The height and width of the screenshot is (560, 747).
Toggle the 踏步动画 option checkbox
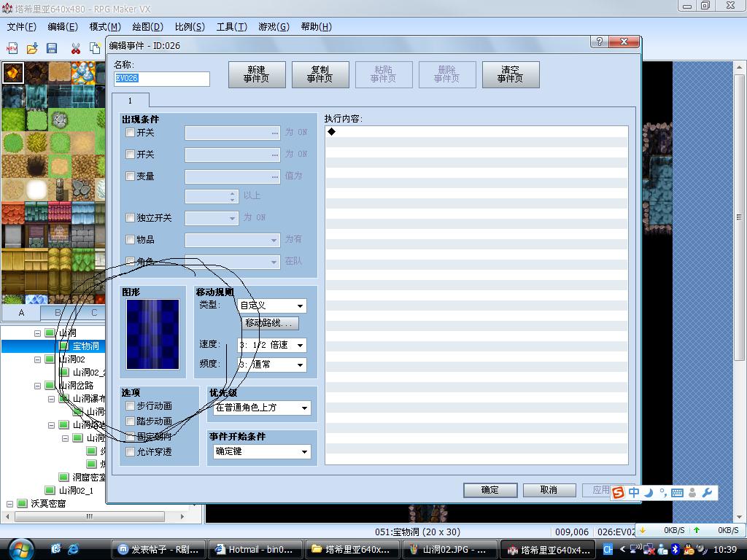pyautogui.click(x=130, y=421)
